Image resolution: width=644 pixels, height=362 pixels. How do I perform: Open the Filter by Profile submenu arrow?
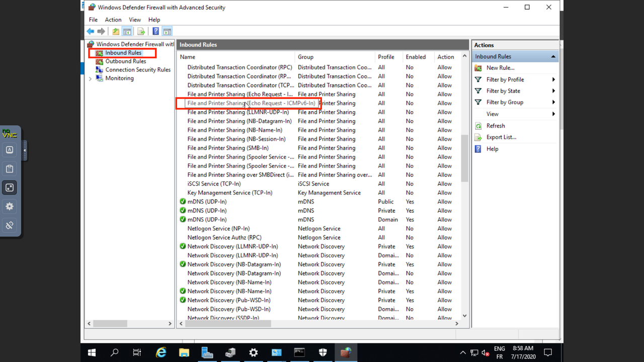(553, 79)
